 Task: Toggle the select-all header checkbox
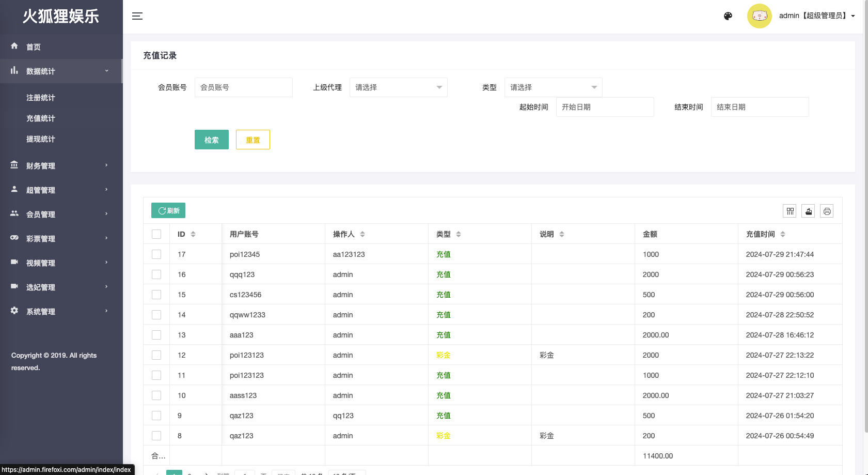156,234
